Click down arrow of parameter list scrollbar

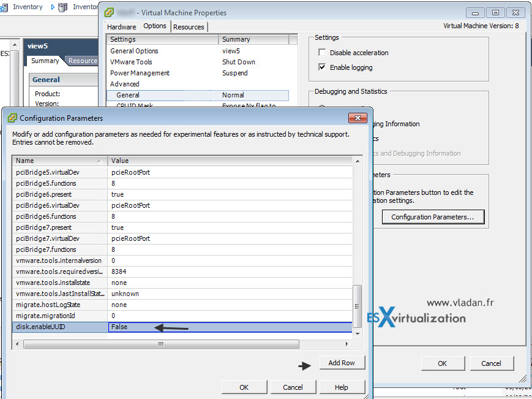click(358, 334)
